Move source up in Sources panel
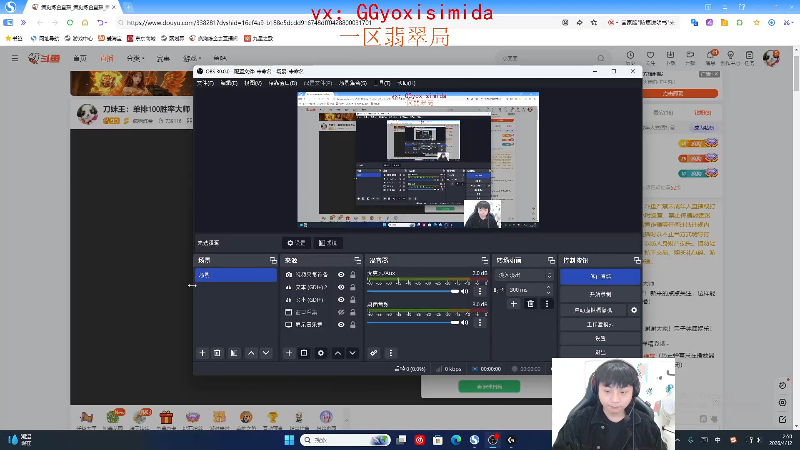This screenshot has width=800, height=450. coord(338,353)
